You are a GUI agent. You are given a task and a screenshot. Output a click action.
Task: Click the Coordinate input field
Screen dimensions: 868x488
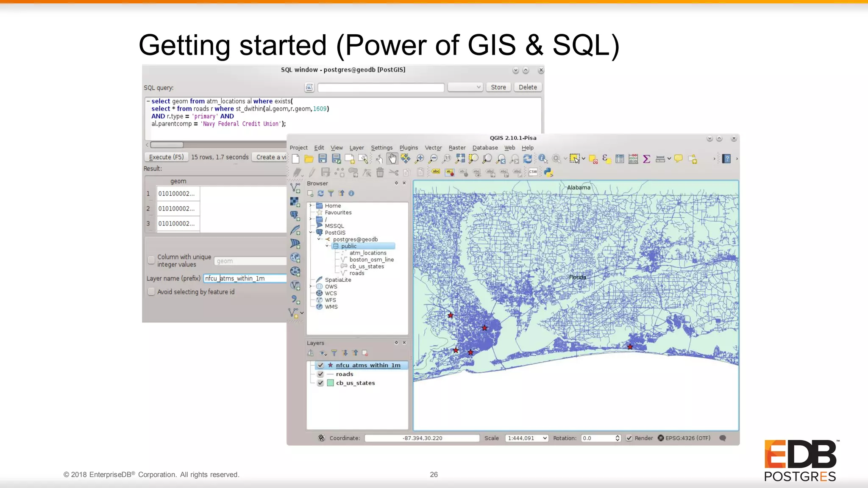click(x=422, y=438)
